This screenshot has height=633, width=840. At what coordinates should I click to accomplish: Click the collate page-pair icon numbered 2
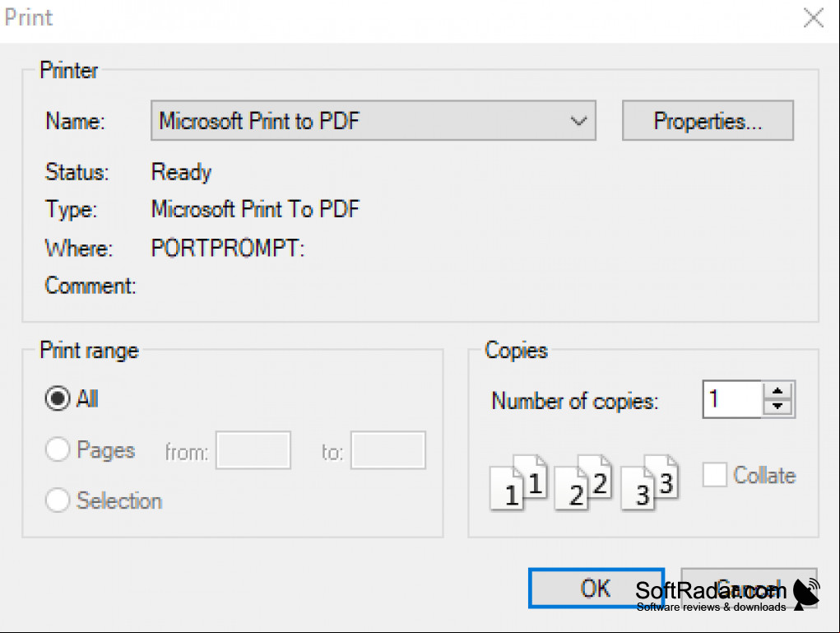pos(582,482)
